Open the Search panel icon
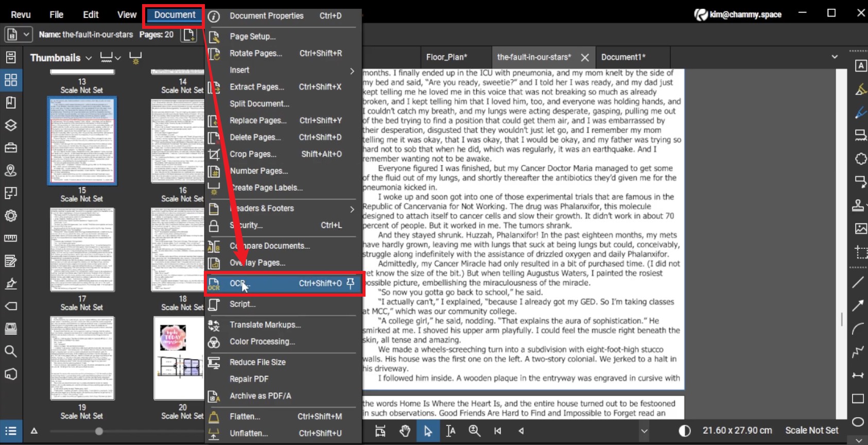Viewport: 868px width, 445px height. 11,351
